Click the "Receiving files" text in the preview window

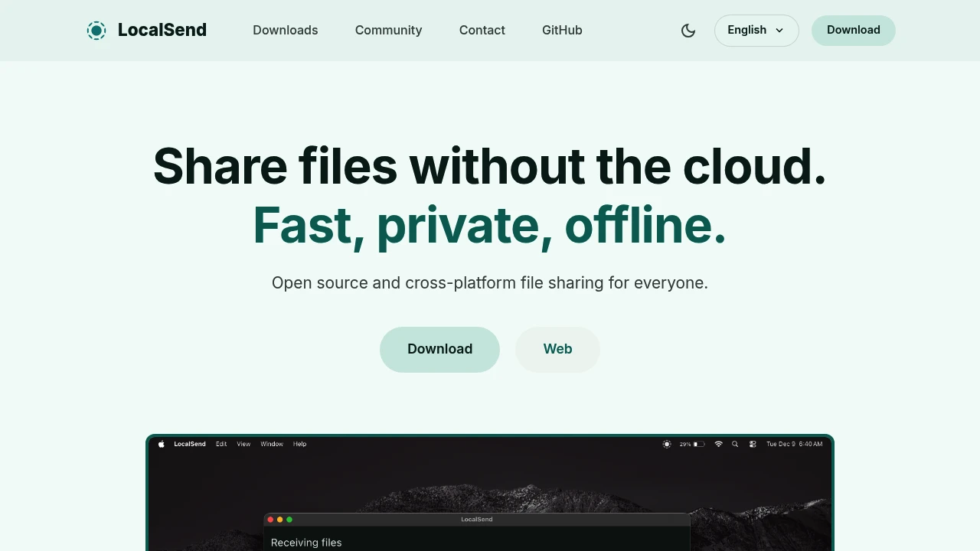306,543
